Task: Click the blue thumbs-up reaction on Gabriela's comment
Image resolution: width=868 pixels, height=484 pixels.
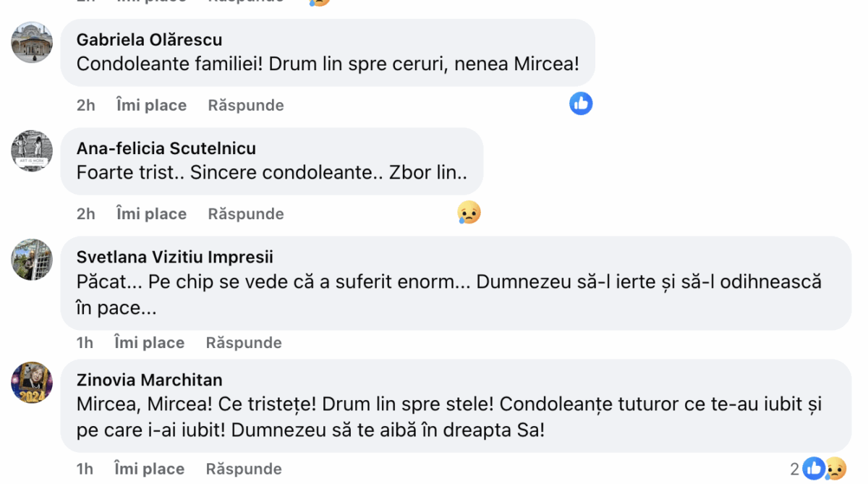Action: [x=581, y=103]
